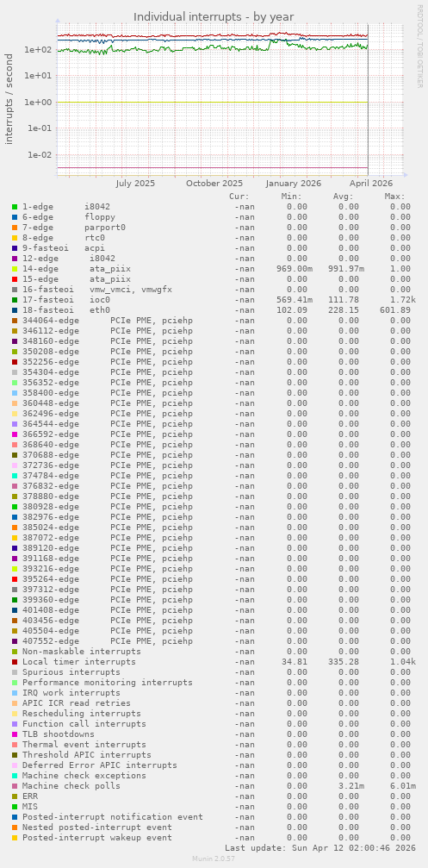
Task: Click the red swatch beside 15-edge ata_piix
Action: click(x=15, y=279)
